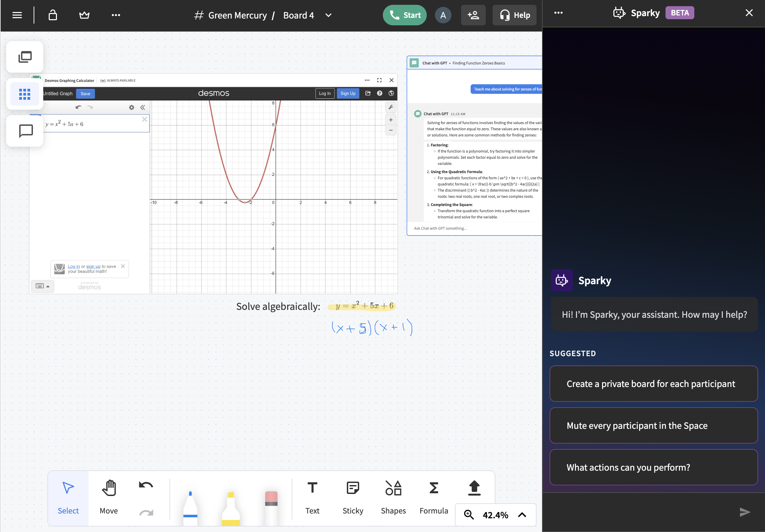Select the blue pen tool
The height and width of the screenshot is (532, 765).
[190, 507]
